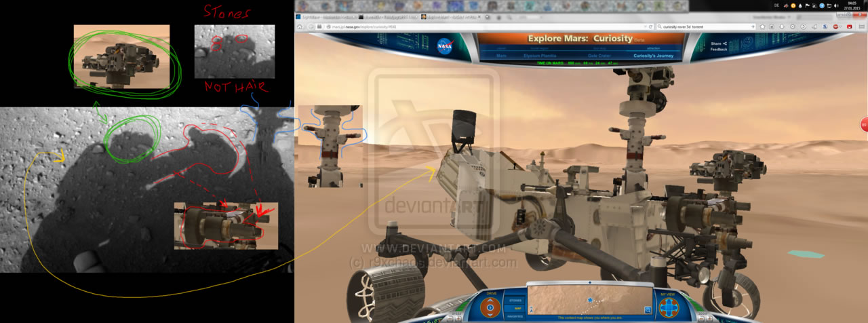Open the Gale Crater tab
Screen dimensions: 868x323
coord(599,56)
